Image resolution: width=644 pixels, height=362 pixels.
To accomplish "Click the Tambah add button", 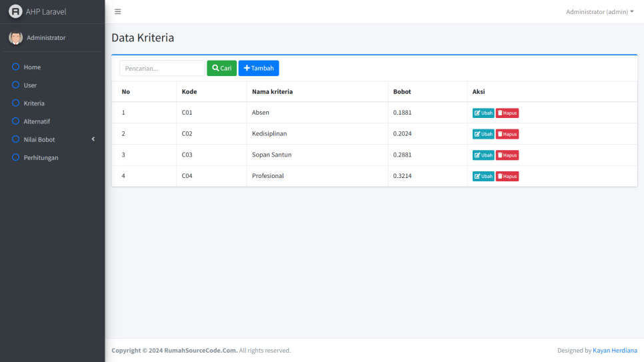I will 259,68.
